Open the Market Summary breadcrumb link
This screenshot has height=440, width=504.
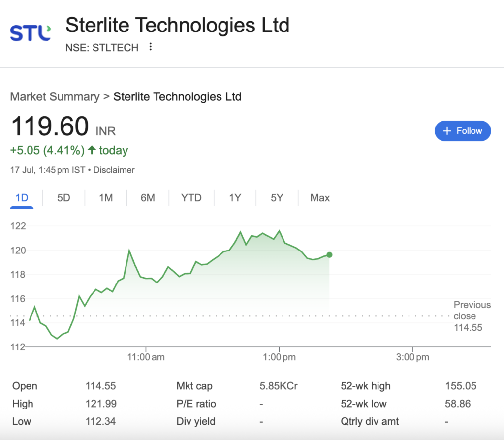pyautogui.click(x=55, y=97)
